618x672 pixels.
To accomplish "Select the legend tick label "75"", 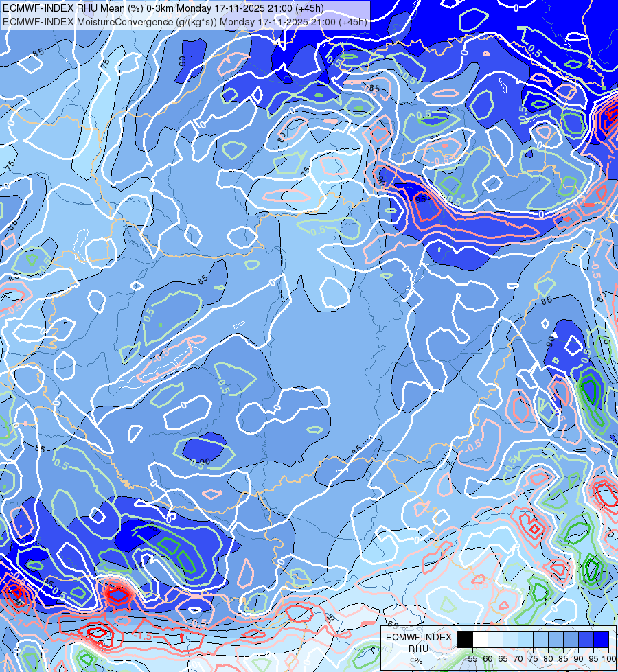I will click(533, 659).
